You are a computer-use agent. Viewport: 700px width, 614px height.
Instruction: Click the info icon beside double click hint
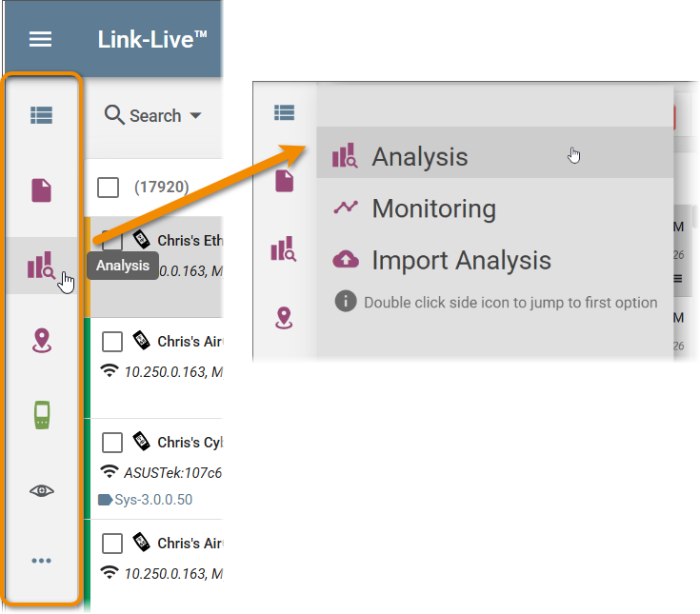tap(346, 301)
